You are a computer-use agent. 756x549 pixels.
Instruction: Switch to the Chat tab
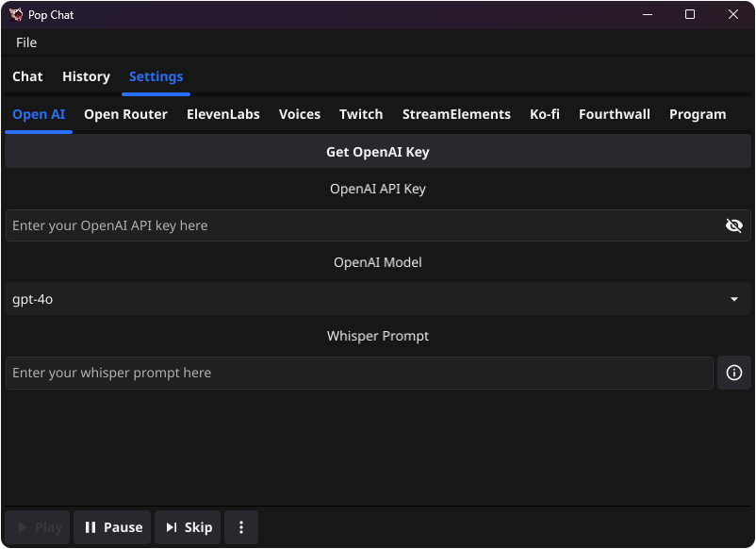point(27,76)
